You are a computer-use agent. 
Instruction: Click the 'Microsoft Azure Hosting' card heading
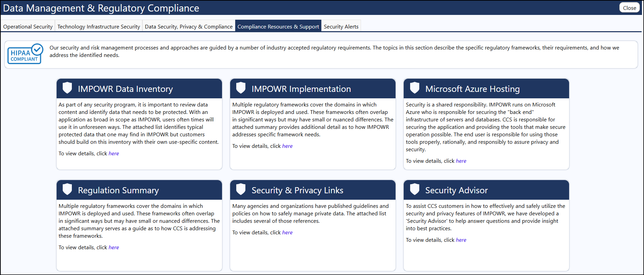pos(472,89)
